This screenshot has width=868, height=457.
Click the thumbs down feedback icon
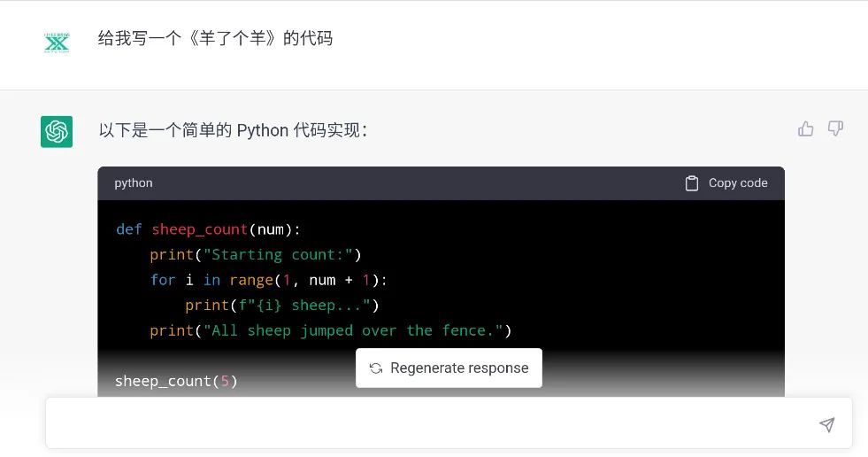point(835,129)
